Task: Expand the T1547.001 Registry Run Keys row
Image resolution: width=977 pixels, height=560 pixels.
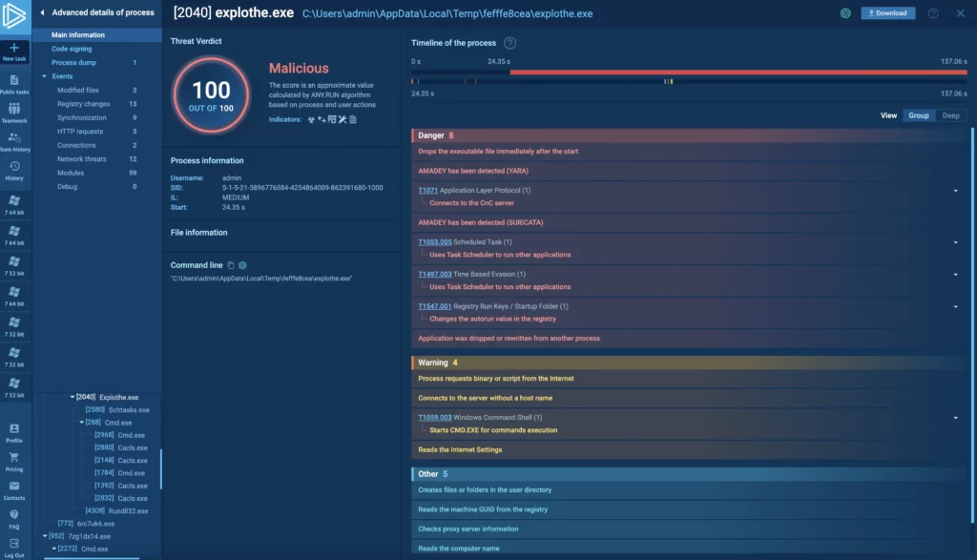Action: click(955, 306)
